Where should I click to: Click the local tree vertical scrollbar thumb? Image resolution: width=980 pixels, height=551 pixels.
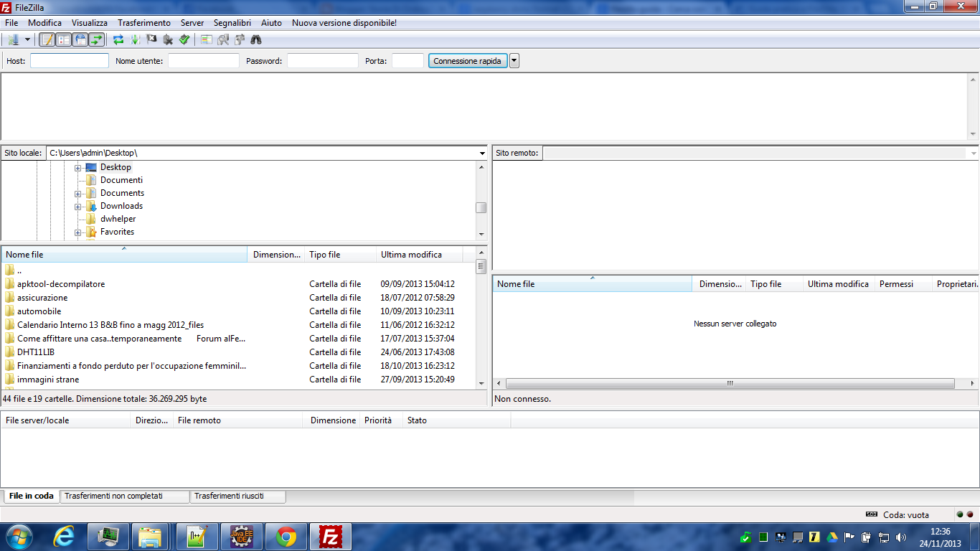(481, 207)
